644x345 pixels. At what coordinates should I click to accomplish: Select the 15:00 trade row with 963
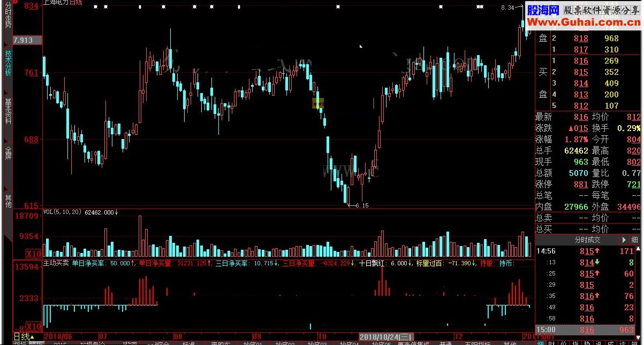(x=585, y=330)
